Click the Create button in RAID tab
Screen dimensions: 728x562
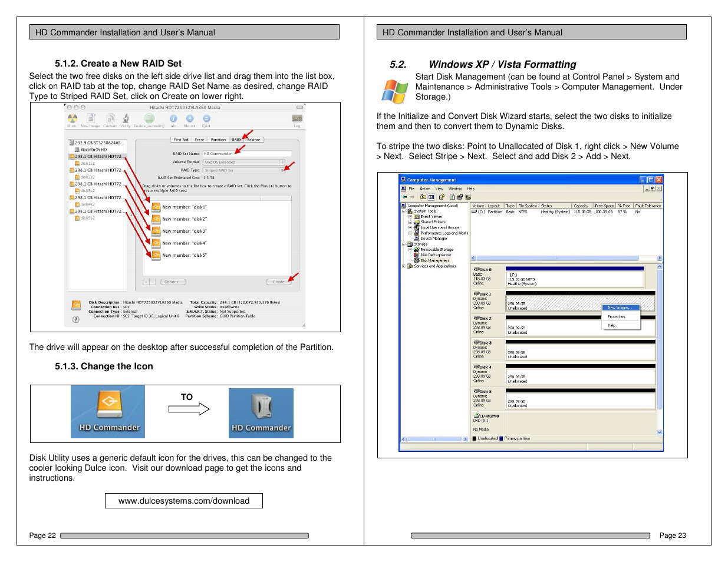[x=279, y=282]
